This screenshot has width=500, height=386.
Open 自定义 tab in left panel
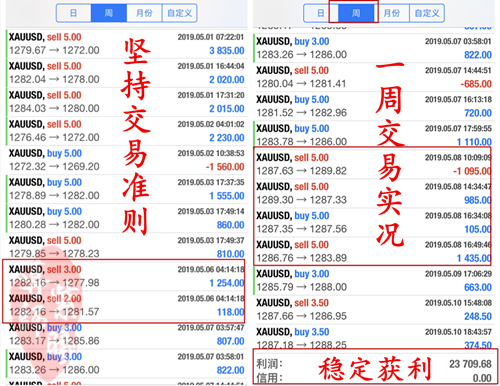click(x=179, y=13)
